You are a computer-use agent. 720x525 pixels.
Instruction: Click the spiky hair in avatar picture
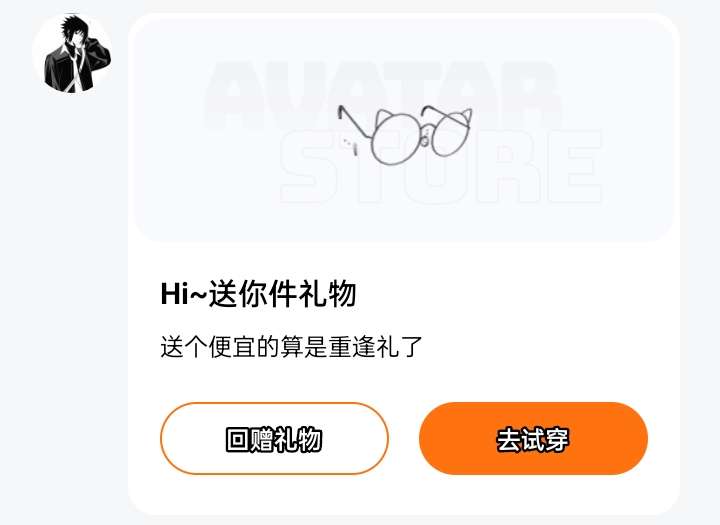point(73,28)
